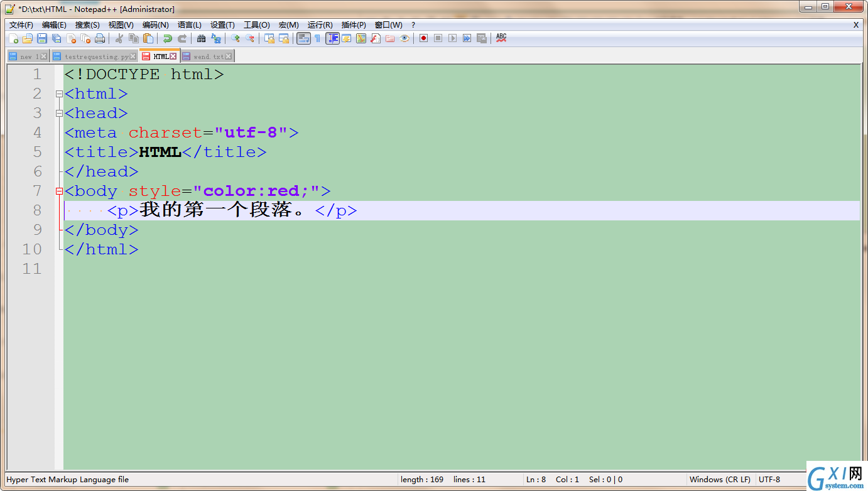Run macro multiple times icon
The height and width of the screenshot is (491, 868).
pyautogui.click(x=467, y=38)
